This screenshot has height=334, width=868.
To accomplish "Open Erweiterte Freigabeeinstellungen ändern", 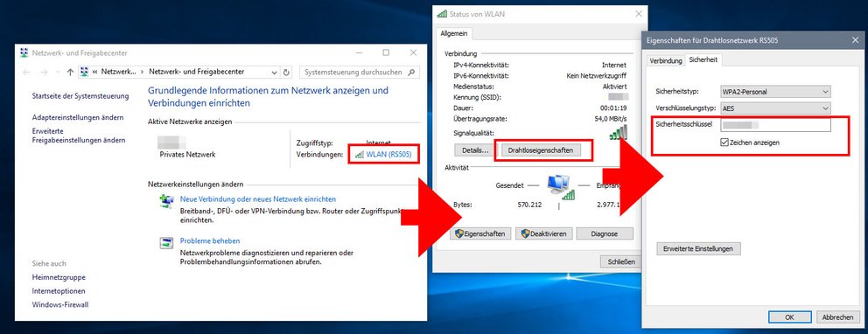I will [79, 136].
